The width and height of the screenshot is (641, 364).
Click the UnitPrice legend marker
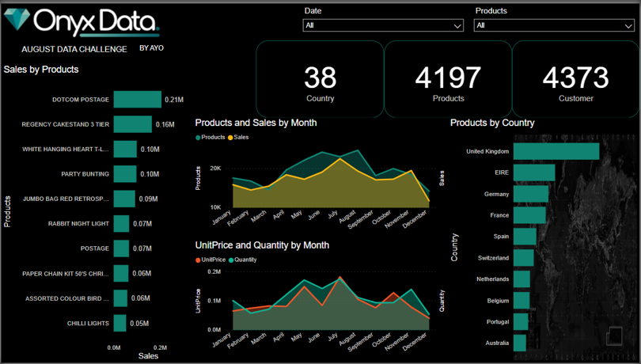point(199,260)
